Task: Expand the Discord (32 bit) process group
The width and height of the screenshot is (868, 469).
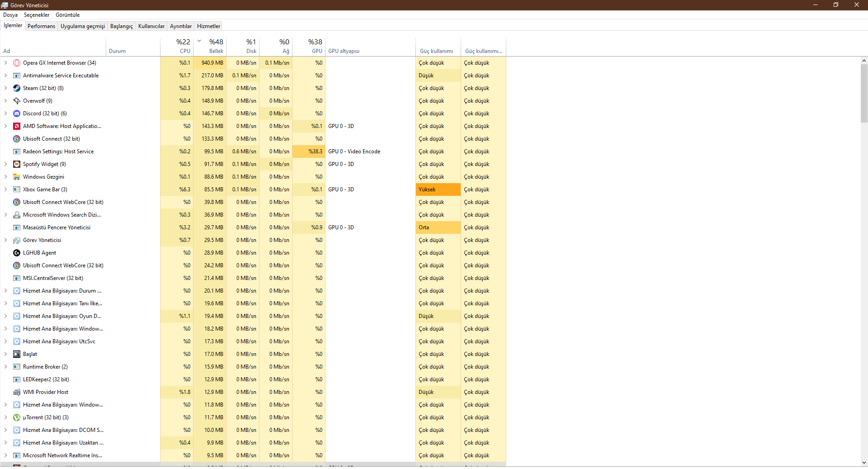Action: tap(5, 114)
